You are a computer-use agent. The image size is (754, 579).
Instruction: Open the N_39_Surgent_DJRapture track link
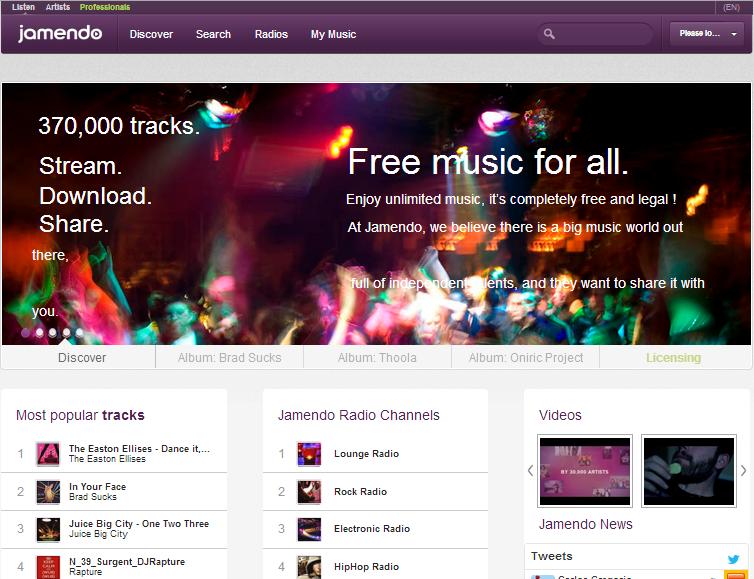pyautogui.click(x=127, y=562)
